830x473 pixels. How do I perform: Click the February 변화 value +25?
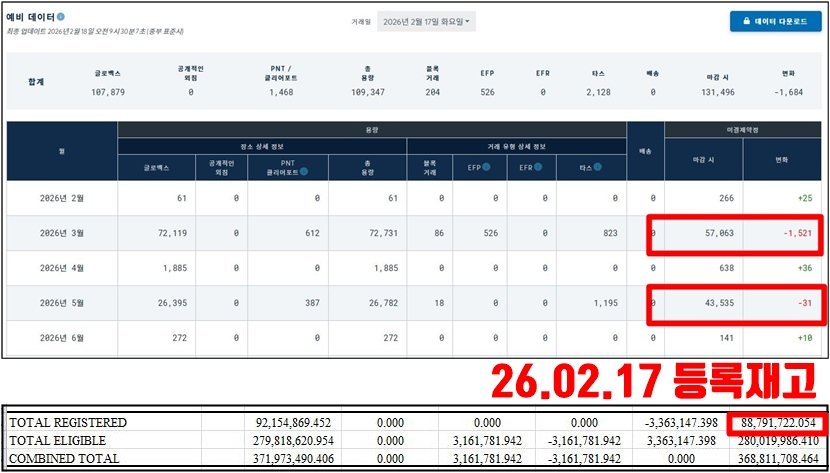pyautogui.click(x=805, y=198)
